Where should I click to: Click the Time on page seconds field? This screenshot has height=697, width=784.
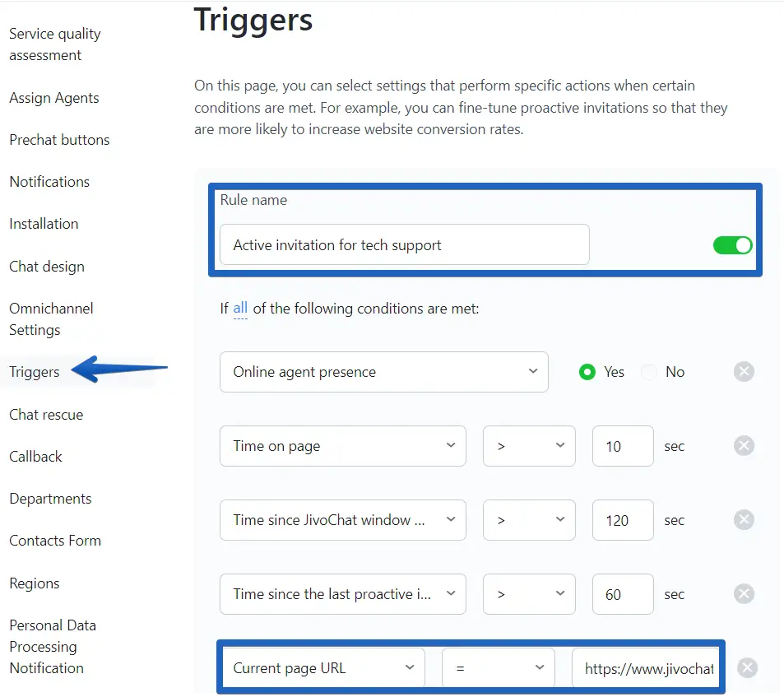(x=623, y=446)
